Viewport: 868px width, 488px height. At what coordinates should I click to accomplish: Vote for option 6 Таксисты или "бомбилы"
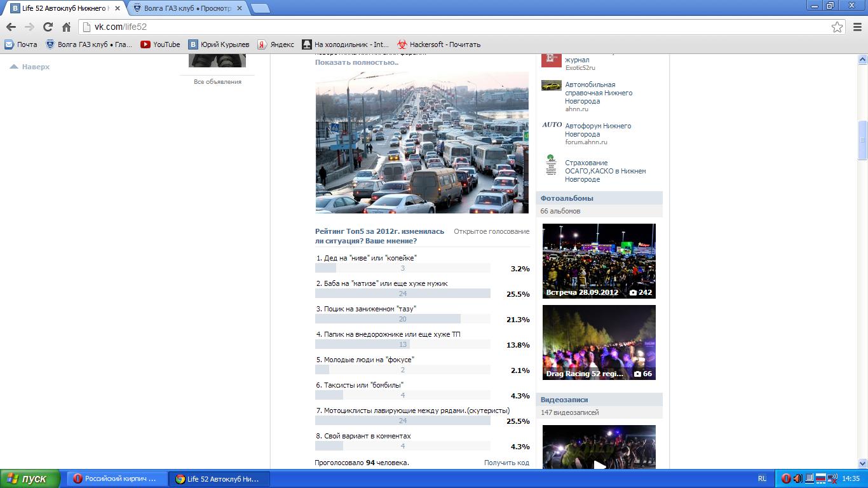(363, 385)
